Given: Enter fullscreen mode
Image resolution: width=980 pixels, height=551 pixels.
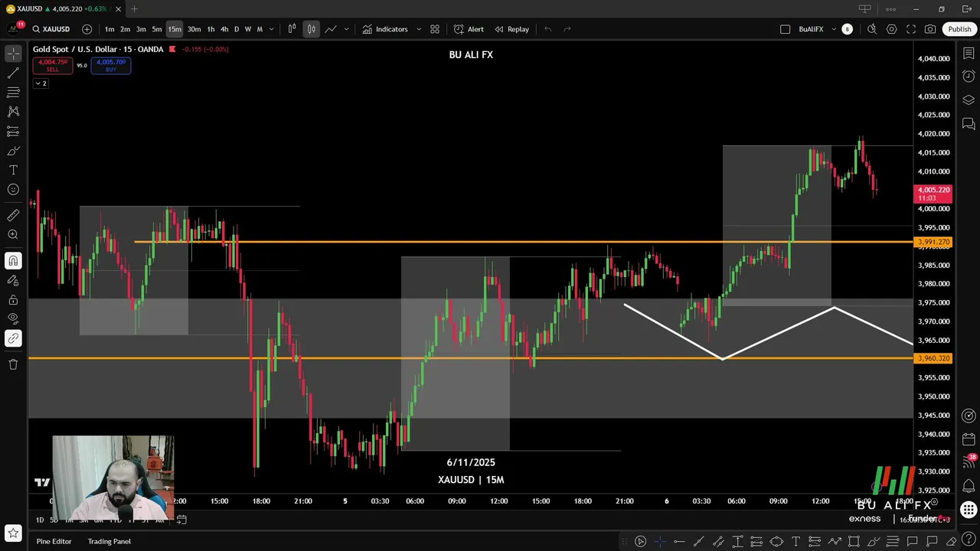Looking at the screenshot, I should 911,29.
